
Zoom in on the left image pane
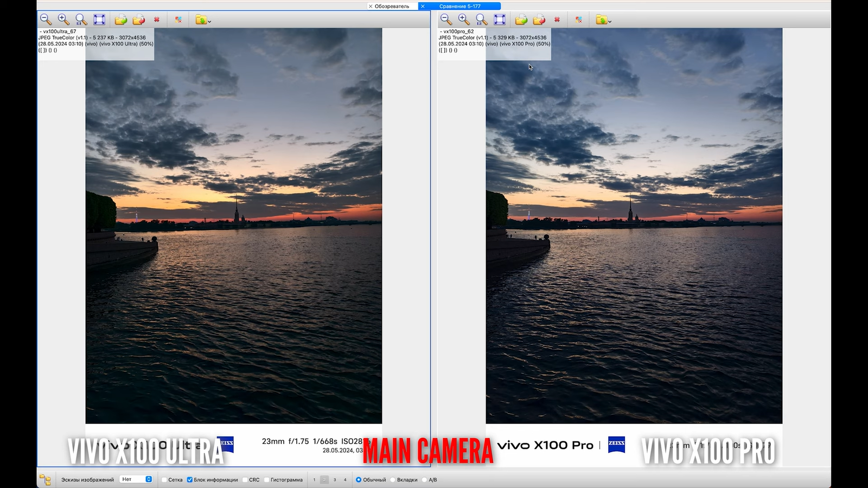point(63,20)
